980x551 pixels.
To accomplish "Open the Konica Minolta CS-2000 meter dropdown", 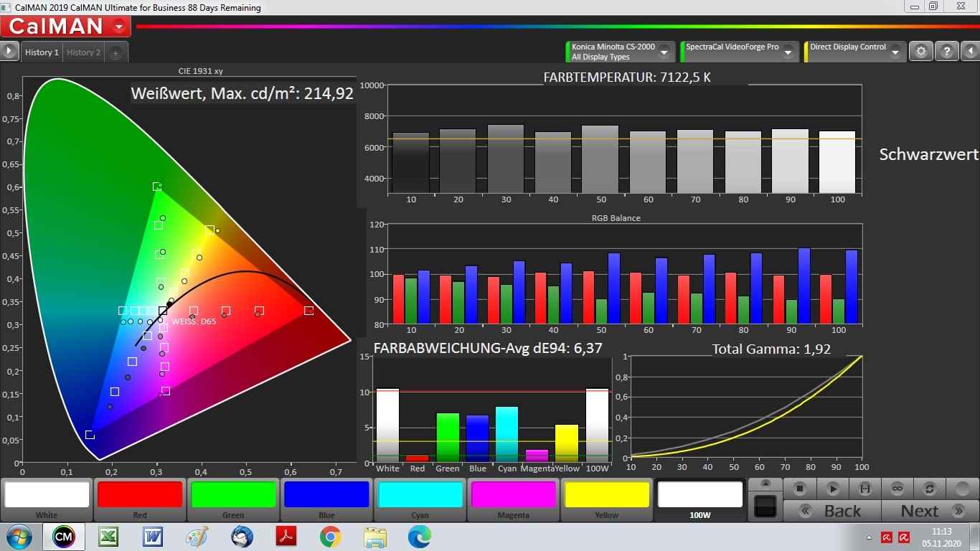I will click(x=621, y=52).
